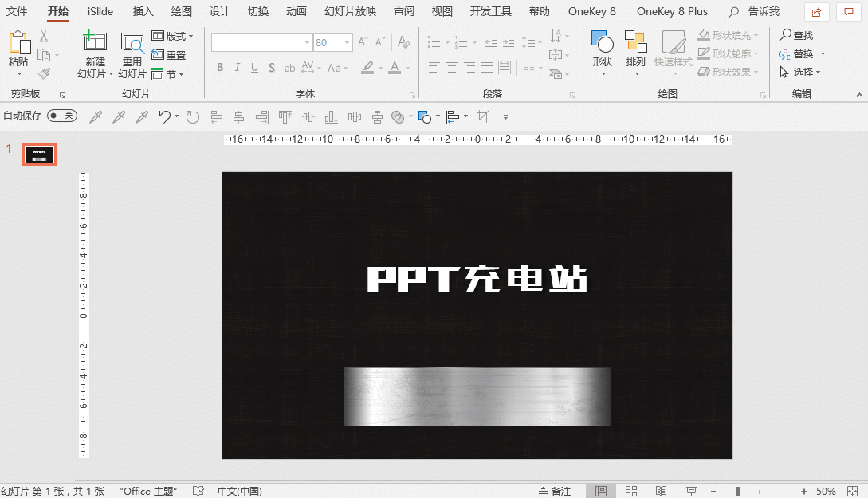868x498 pixels.
Task: Click the Paste clipboard icon
Action: point(19,42)
